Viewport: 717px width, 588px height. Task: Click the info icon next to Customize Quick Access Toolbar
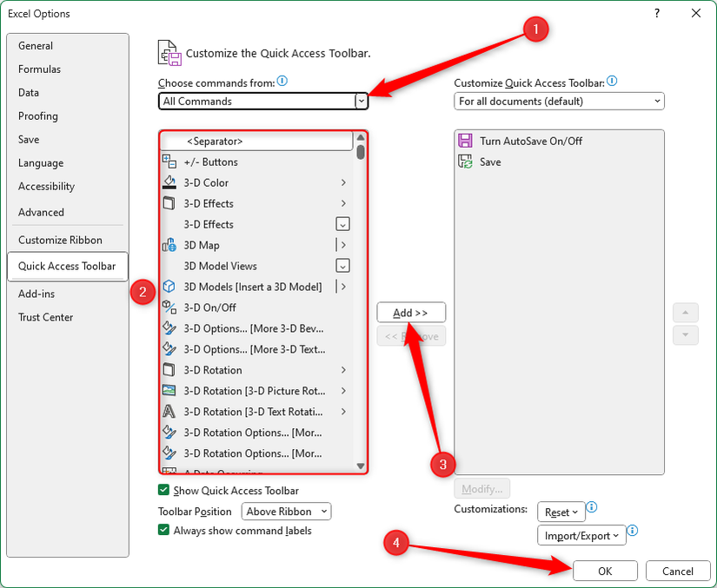click(612, 80)
